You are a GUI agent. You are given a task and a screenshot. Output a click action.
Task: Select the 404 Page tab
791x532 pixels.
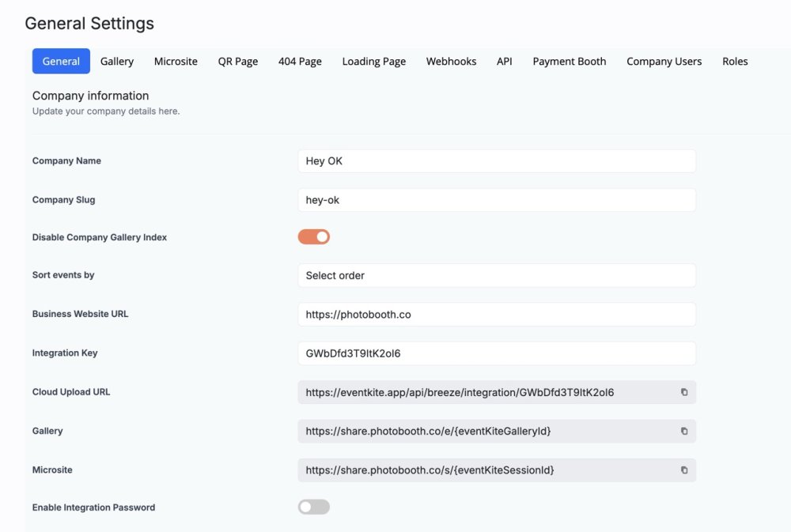(x=300, y=61)
